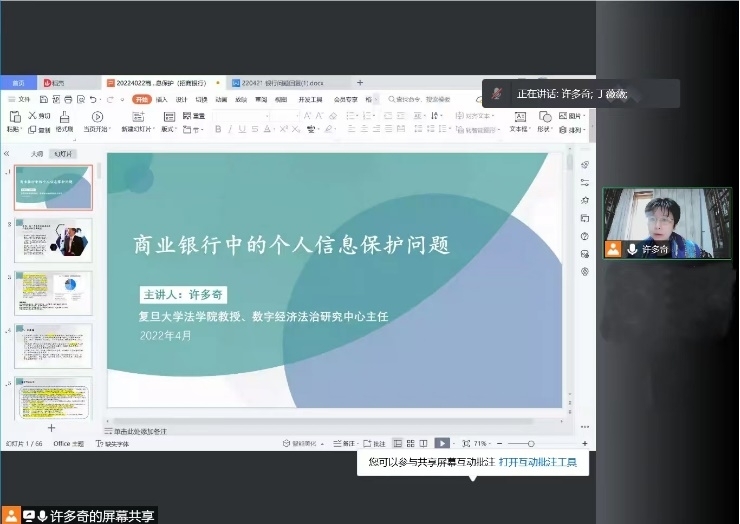Open the zoom percentage 71% dropdown
The height and width of the screenshot is (524, 740).
(x=481, y=443)
